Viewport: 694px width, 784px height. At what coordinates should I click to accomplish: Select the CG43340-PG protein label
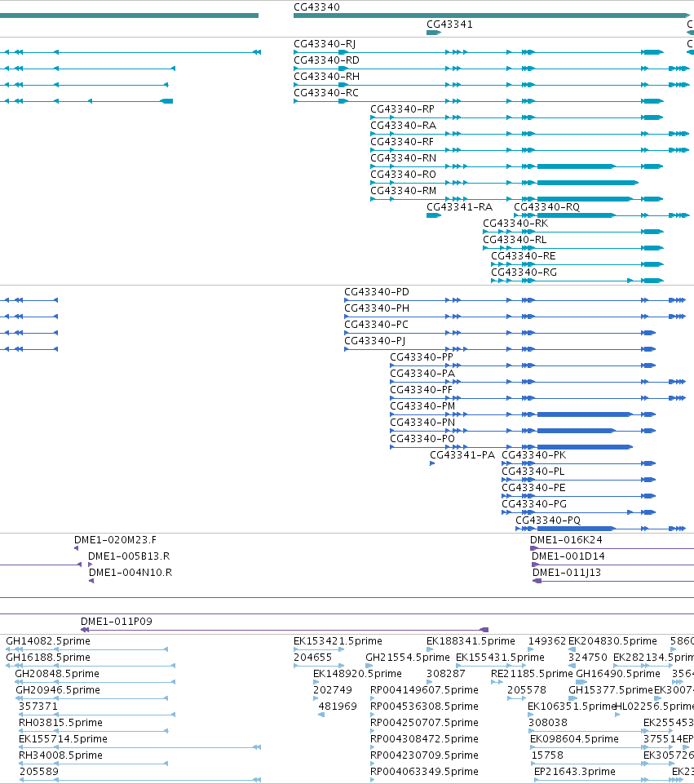click(534, 504)
